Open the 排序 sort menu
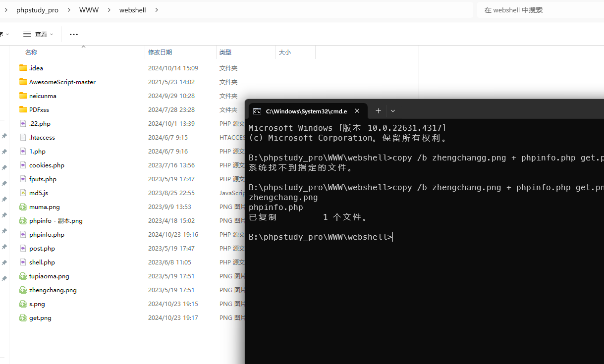 [x=5, y=34]
